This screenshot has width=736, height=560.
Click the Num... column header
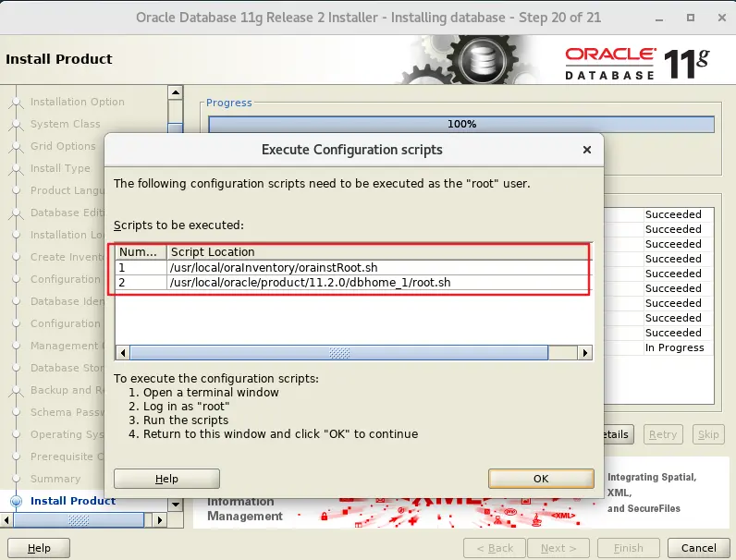pos(141,252)
